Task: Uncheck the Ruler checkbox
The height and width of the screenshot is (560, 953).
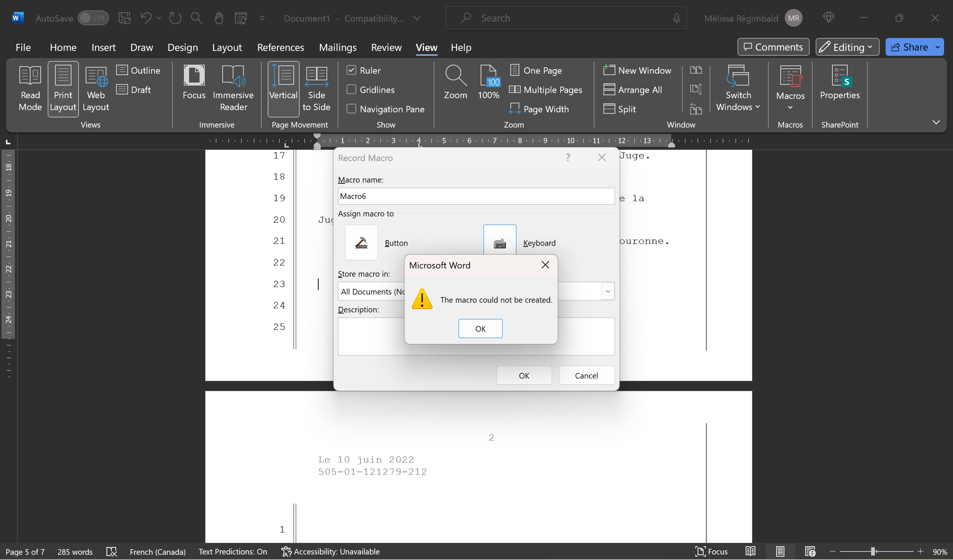Action: point(351,70)
